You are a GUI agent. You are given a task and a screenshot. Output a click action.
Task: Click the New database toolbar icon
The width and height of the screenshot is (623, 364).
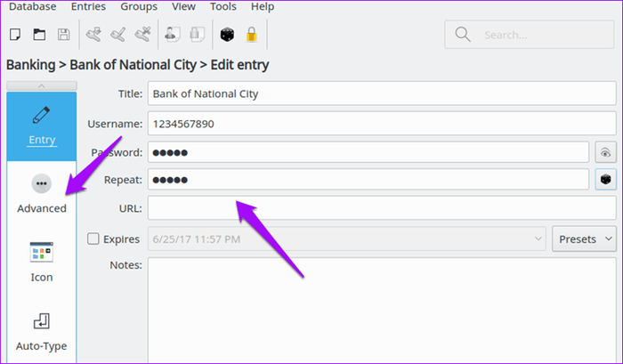pyautogui.click(x=15, y=35)
